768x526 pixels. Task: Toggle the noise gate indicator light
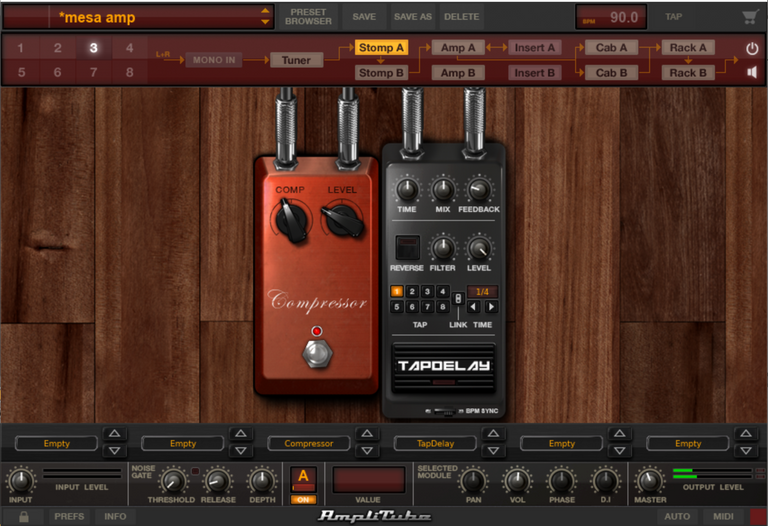pos(195,471)
